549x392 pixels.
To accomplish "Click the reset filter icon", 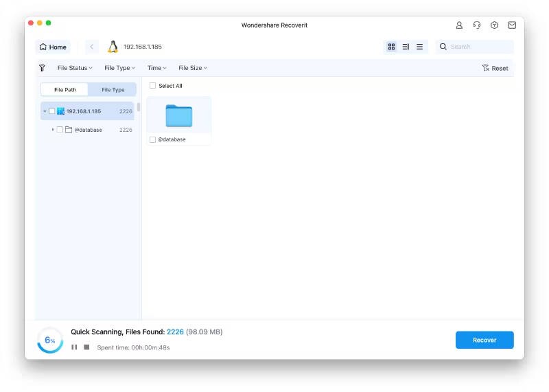I will (485, 68).
